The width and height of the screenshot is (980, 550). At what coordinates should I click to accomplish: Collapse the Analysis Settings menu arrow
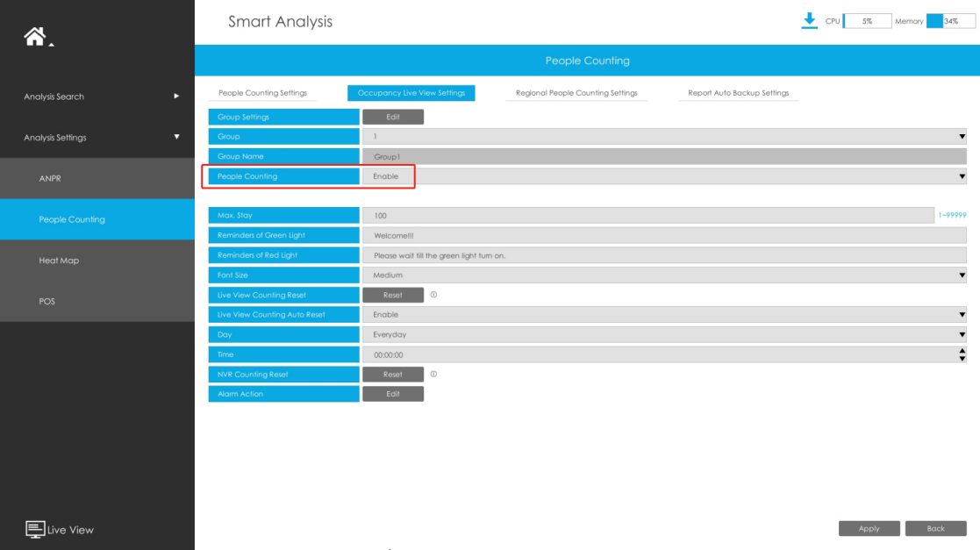pyautogui.click(x=176, y=137)
